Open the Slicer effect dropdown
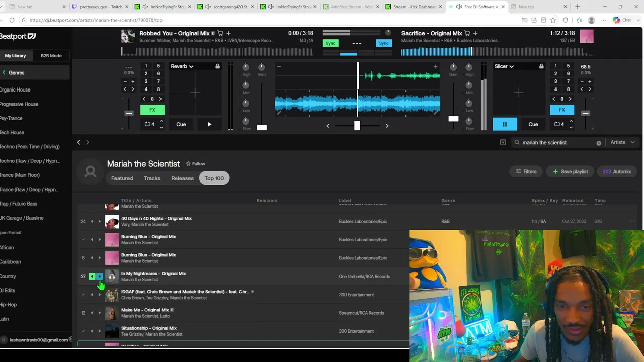Image resolution: width=644 pixels, height=362 pixels. click(x=504, y=66)
